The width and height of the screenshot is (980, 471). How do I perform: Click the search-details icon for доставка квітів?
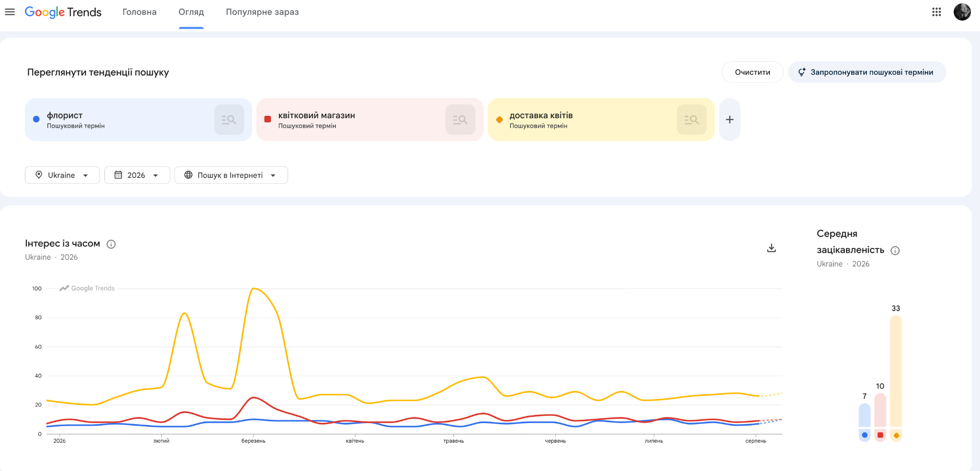[691, 120]
